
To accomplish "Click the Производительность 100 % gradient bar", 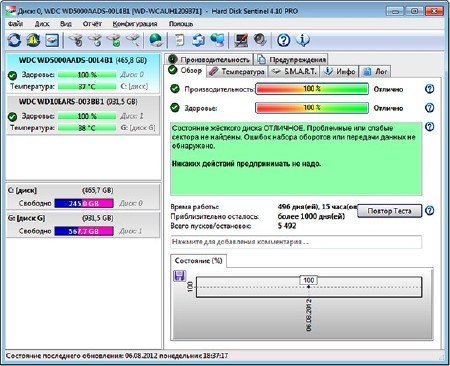I will point(312,89).
